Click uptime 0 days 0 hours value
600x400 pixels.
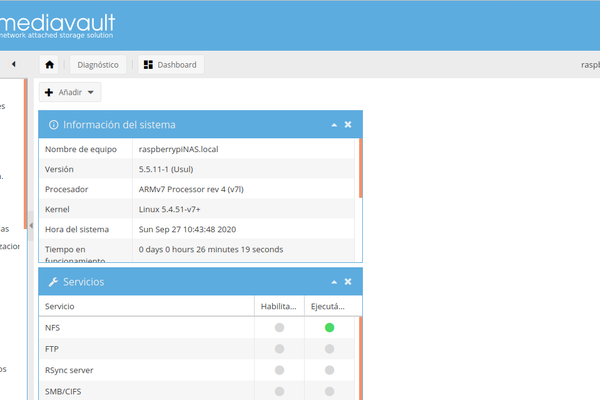pos(211,250)
